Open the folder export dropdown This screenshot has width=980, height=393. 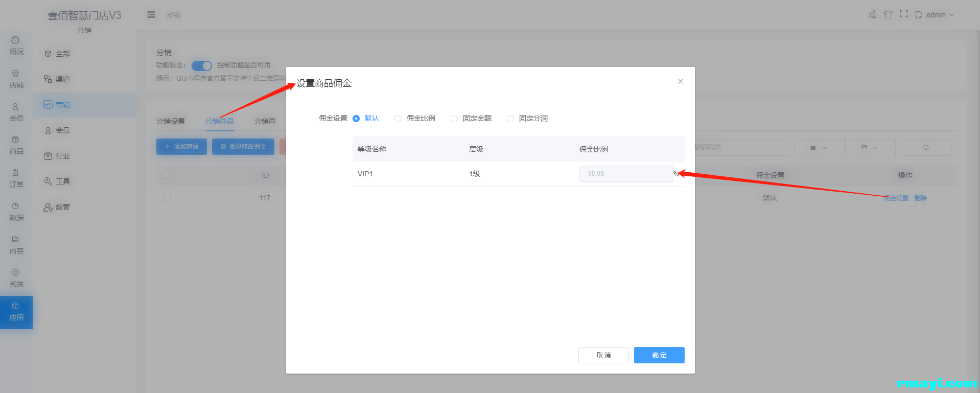[x=870, y=148]
